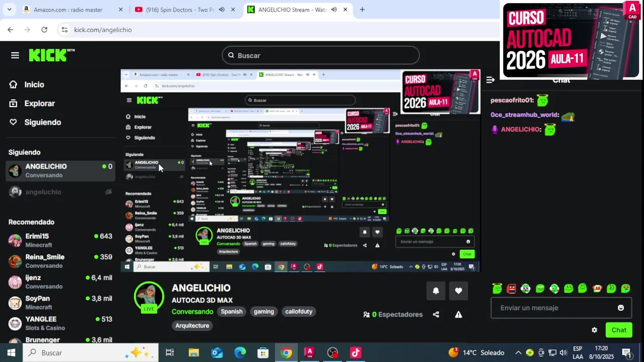Click the Arquitecture tag

(x=192, y=325)
